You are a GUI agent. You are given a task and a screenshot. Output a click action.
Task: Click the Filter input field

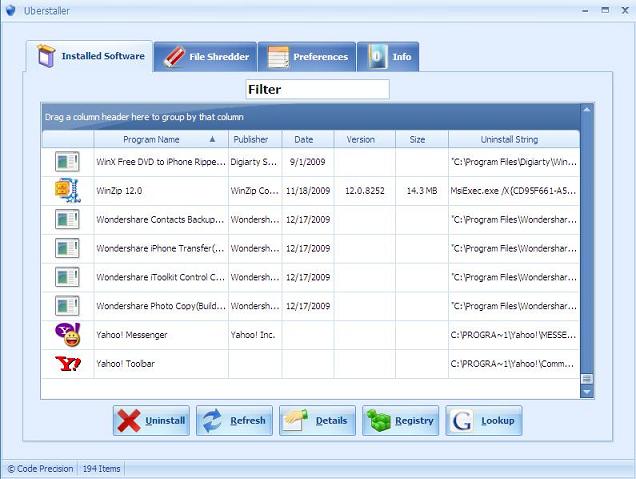point(318,89)
